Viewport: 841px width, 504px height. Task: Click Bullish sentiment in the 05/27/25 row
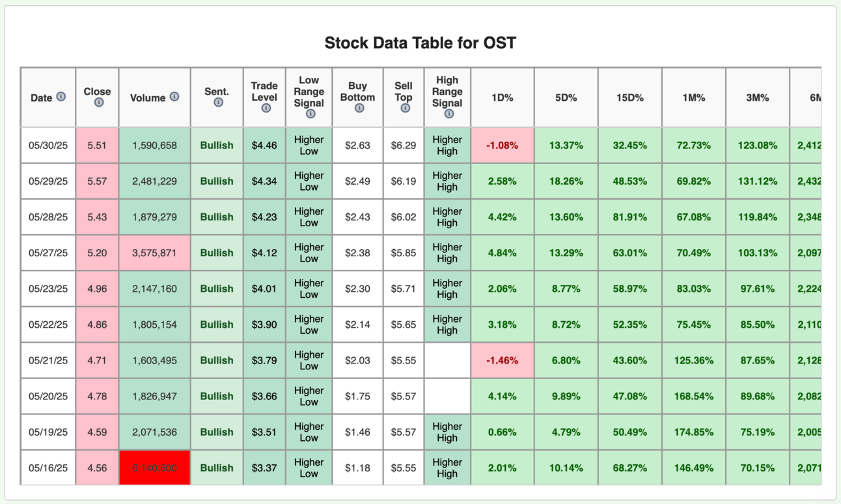(217, 253)
